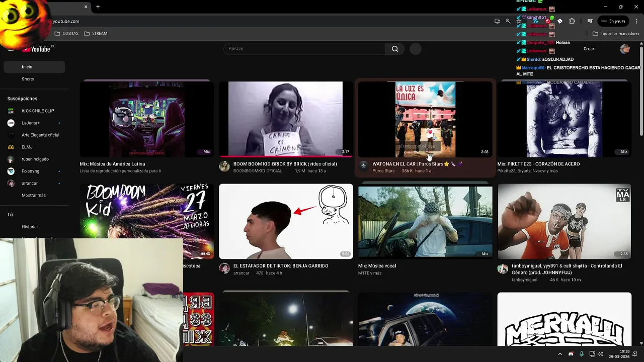Open 'Mix: Música de América Latina' thumbnail

[147, 119]
